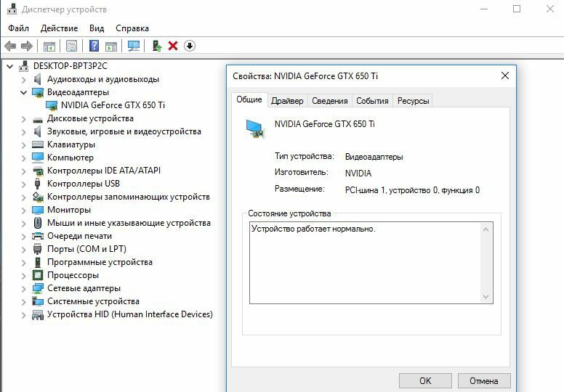The width and height of the screenshot is (564, 392).
Task: Click the Контроллеры USB plug icon
Action: click(x=37, y=184)
